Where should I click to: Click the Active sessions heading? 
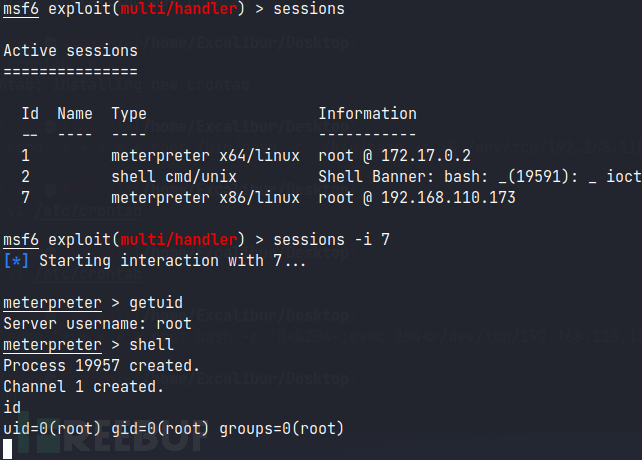click(70, 51)
